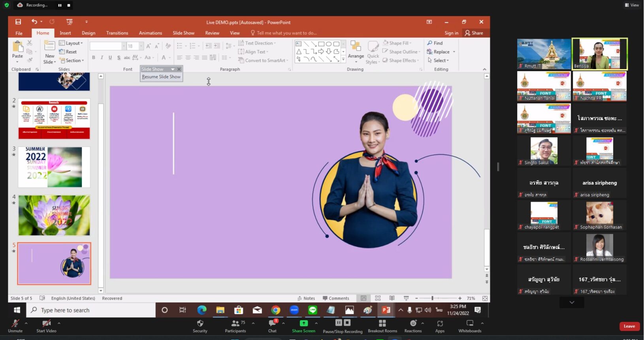This screenshot has height=340, width=644.
Task: Click Sign in at PowerPoint top right
Action: coord(452,33)
